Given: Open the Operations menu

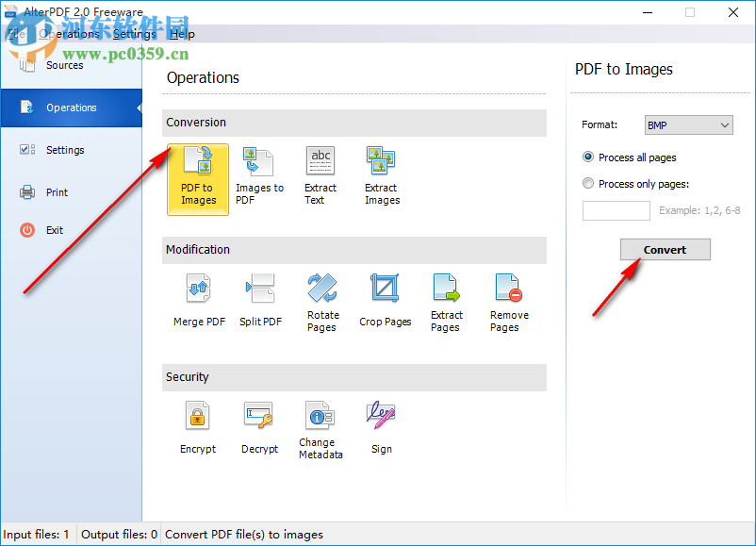Looking at the screenshot, I should coord(66,33).
